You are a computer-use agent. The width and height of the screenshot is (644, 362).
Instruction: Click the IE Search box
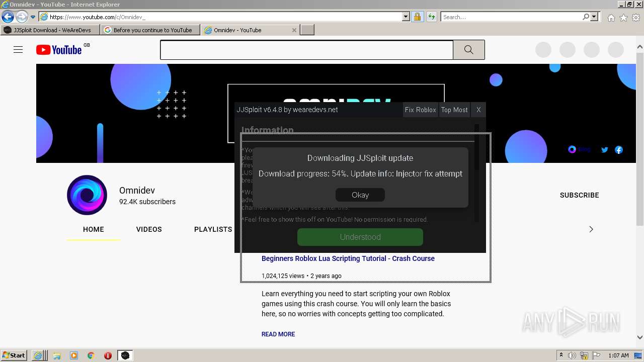pos(511,17)
